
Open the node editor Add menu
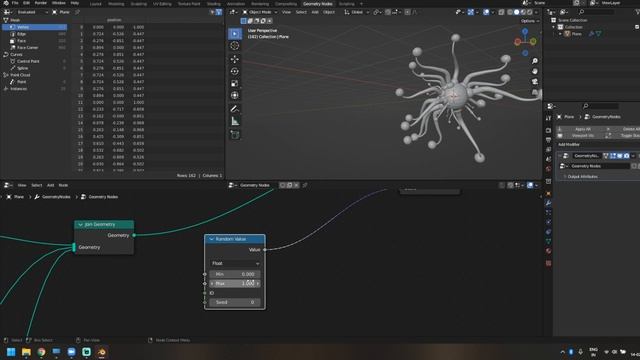click(x=51, y=185)
